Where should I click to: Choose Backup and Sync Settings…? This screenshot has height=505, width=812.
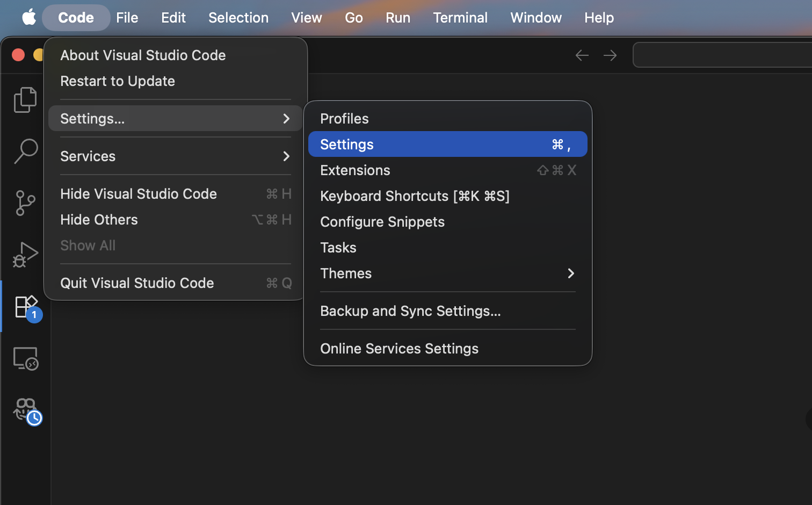pos(410,311)
